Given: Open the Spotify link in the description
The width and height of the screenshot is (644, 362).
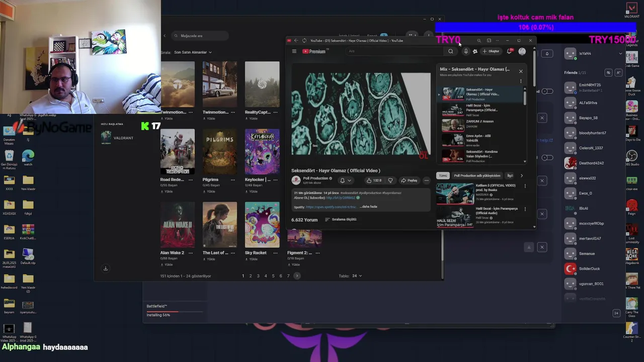Looking at the screenshot, I should tap(331, 207).
